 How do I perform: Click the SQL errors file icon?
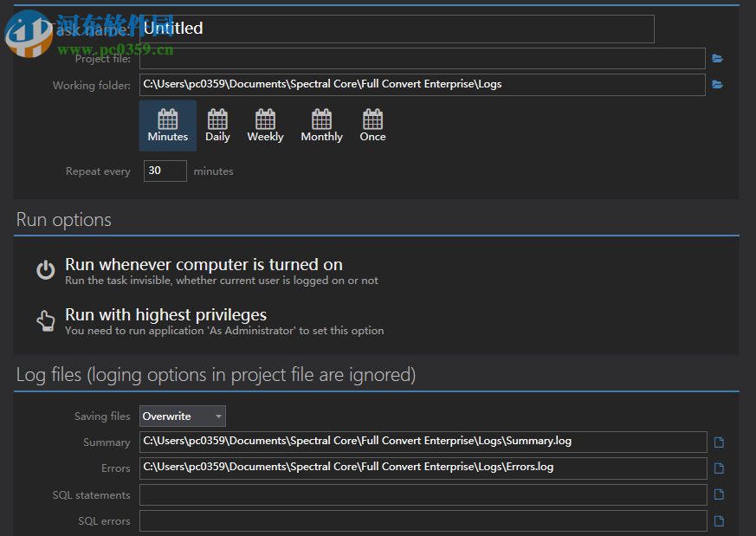pos(719,520)
